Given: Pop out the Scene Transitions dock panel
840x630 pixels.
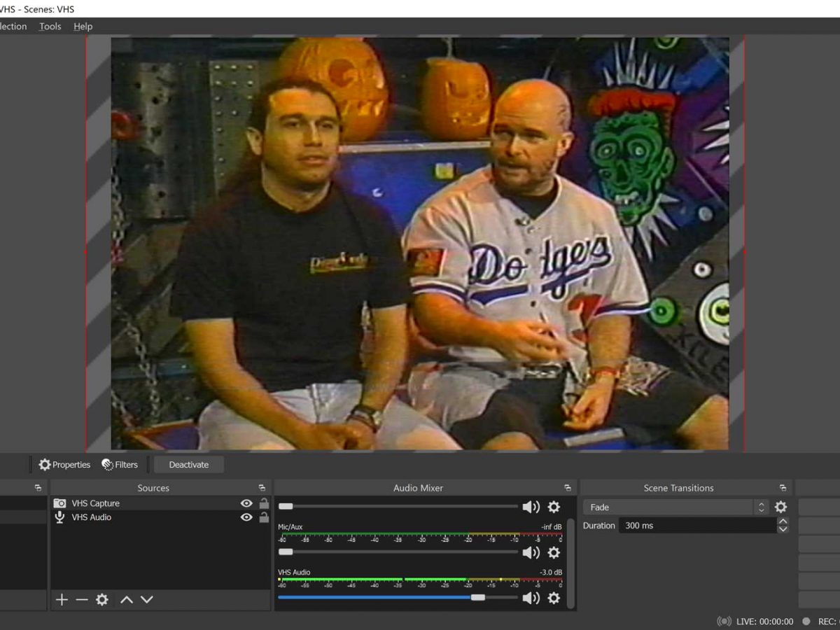Looking at the screenshot, I should [x=783, y=488].
